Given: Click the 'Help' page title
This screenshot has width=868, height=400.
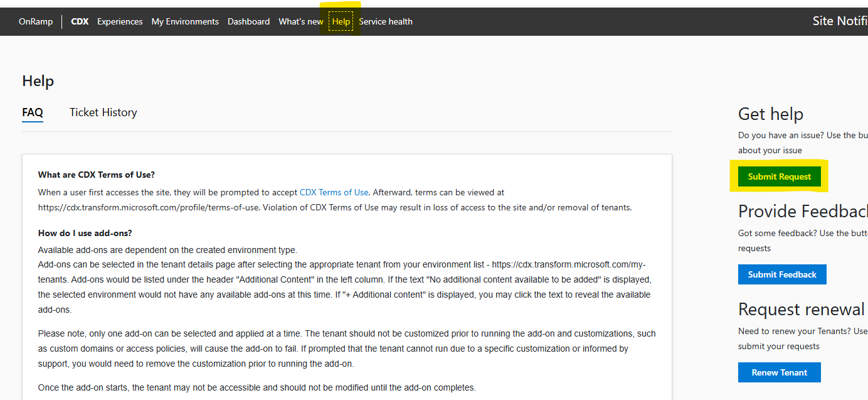Looking at the screenshot, I should pos(38,81).
